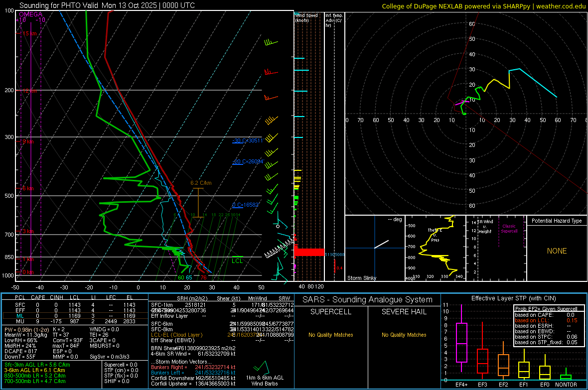
Task: Click the OMEGA label on the skew-T
Action: click(x=30, y=14)
